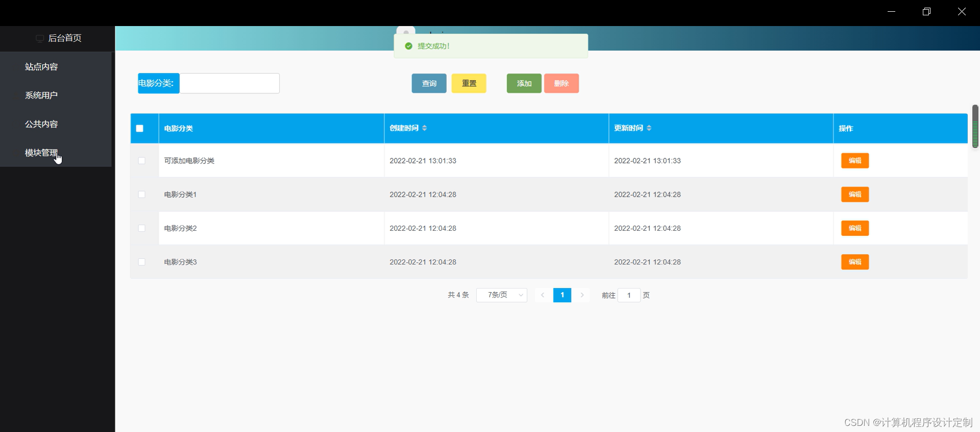Click the monitor icon beside 后台首页
The height and width of the screenshot is (432, 980).
[40, 38]
